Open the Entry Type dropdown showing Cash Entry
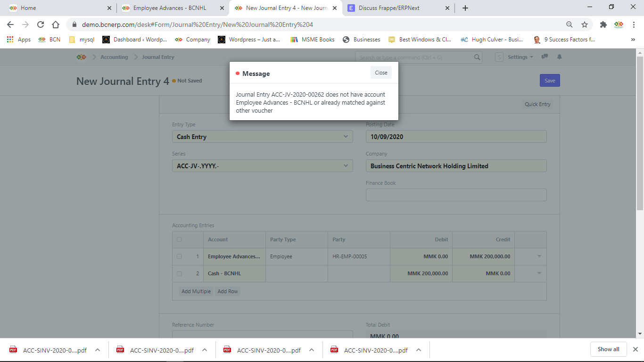 [x=262, y=137]
